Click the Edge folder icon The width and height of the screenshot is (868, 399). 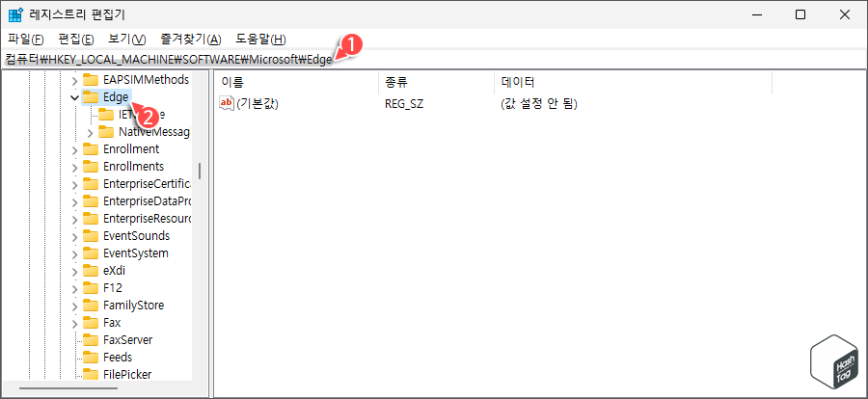pos(91,97)
